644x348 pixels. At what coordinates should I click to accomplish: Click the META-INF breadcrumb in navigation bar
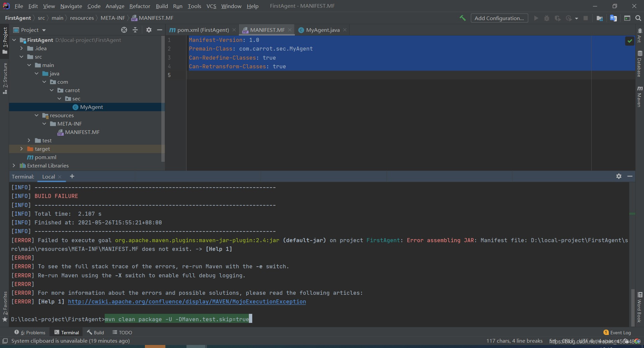click(x=113, y=18)
